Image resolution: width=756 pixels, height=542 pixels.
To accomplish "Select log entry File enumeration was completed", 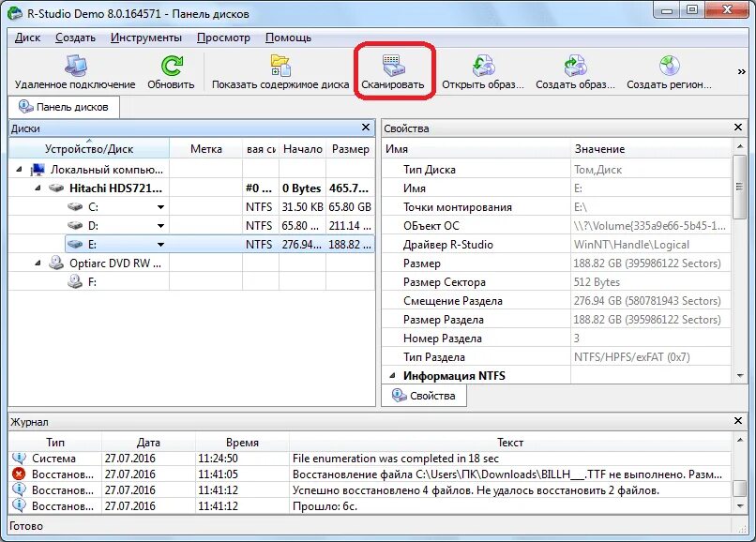I will 370,459.
